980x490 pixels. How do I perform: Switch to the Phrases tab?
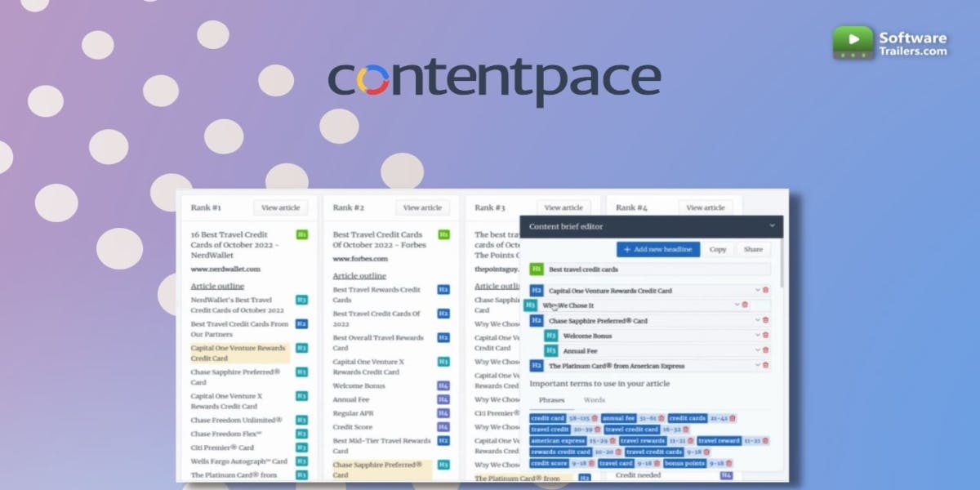point(552,400)
